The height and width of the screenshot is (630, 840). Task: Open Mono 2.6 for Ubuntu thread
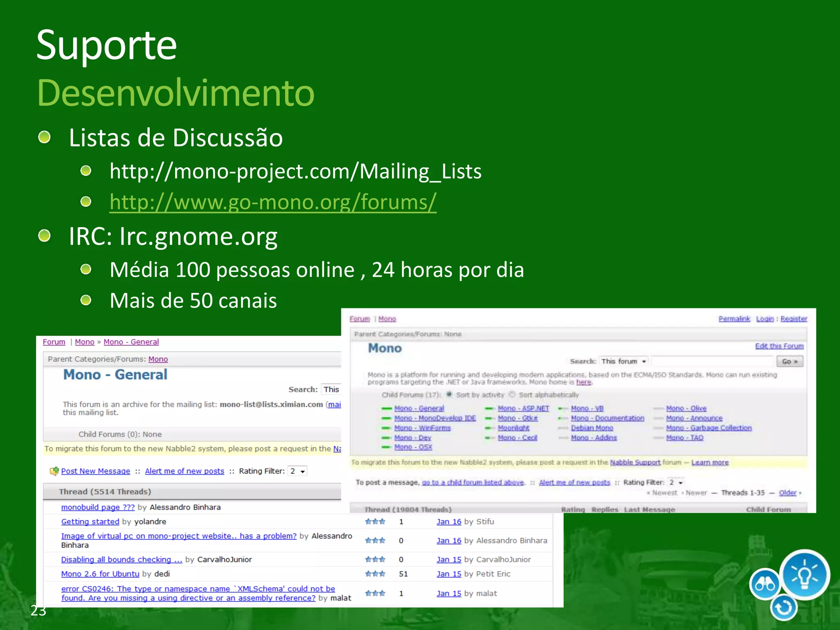(100, 574)
